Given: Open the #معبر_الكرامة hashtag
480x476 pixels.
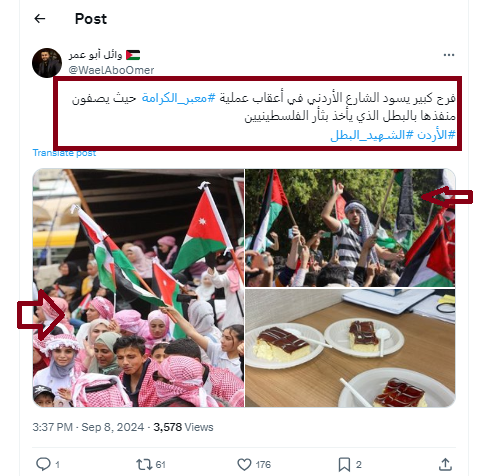Looking at the screenshot, I should pyautogui.click(x=179, y=98).
